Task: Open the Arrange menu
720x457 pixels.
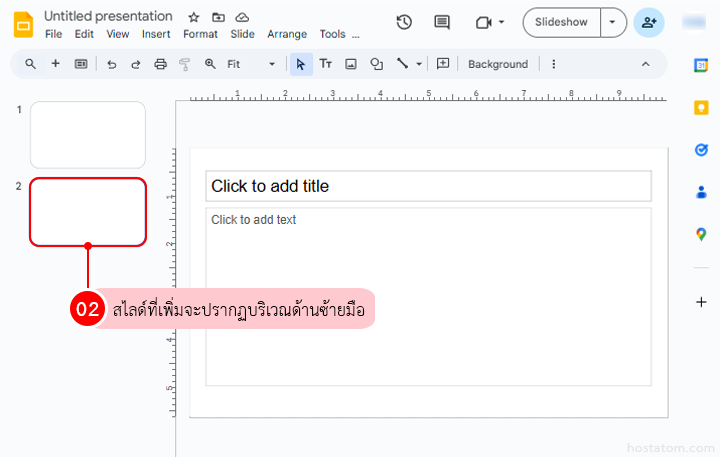Action: [x=287, y=34]
